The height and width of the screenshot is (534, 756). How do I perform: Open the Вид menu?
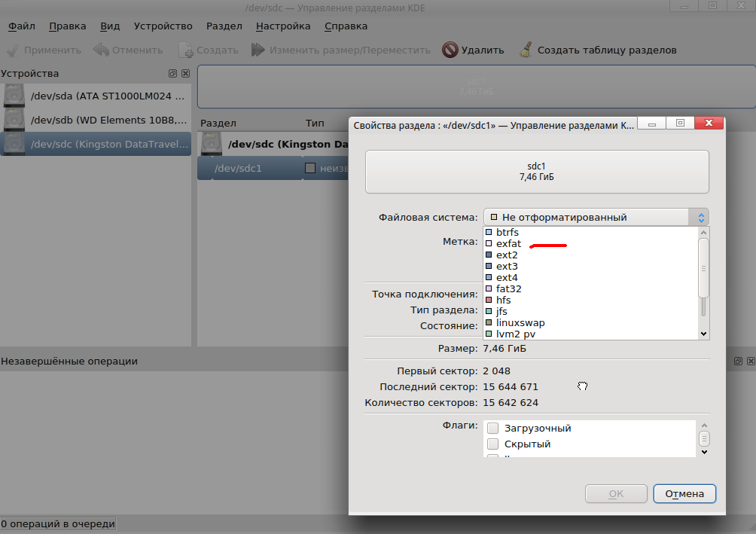(x=110, y=26)
